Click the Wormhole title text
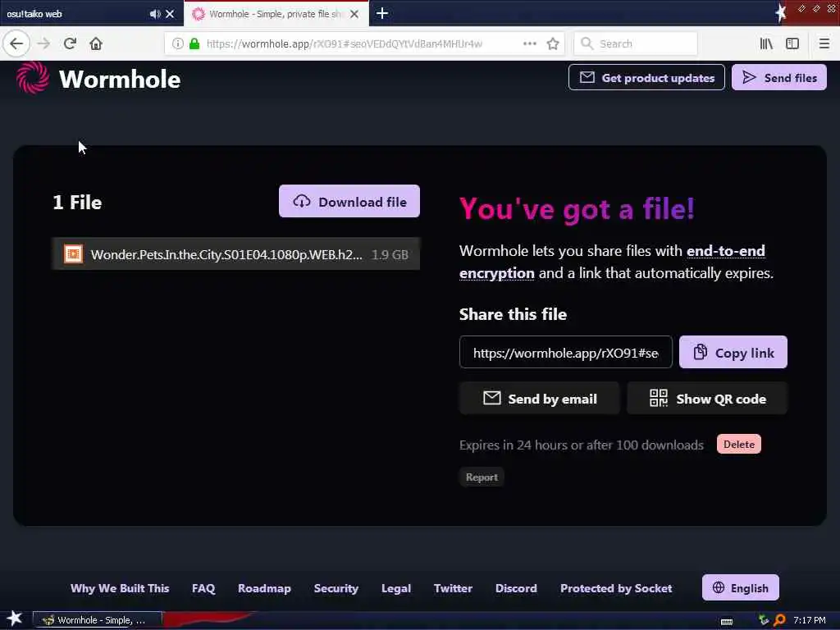Viewport: 840px width, 630px height. point(120,80)
